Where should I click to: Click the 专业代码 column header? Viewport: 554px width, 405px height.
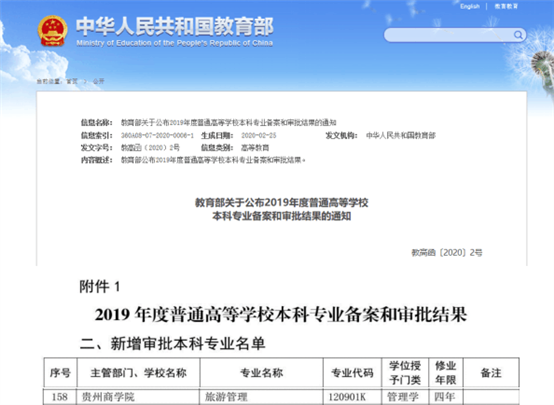coord(352,373)
